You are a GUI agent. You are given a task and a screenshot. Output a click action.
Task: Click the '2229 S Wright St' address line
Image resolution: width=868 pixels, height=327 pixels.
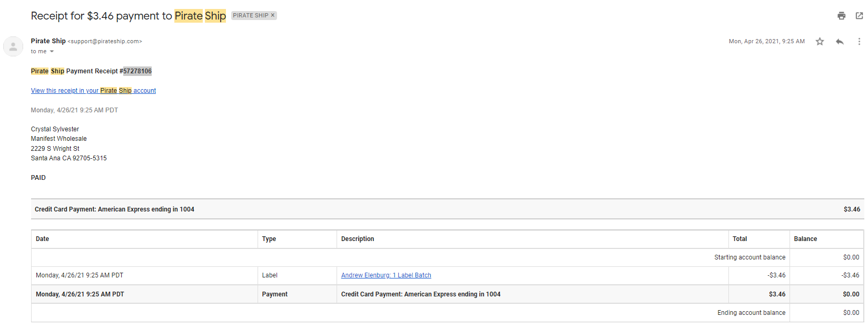coord(55,149)
